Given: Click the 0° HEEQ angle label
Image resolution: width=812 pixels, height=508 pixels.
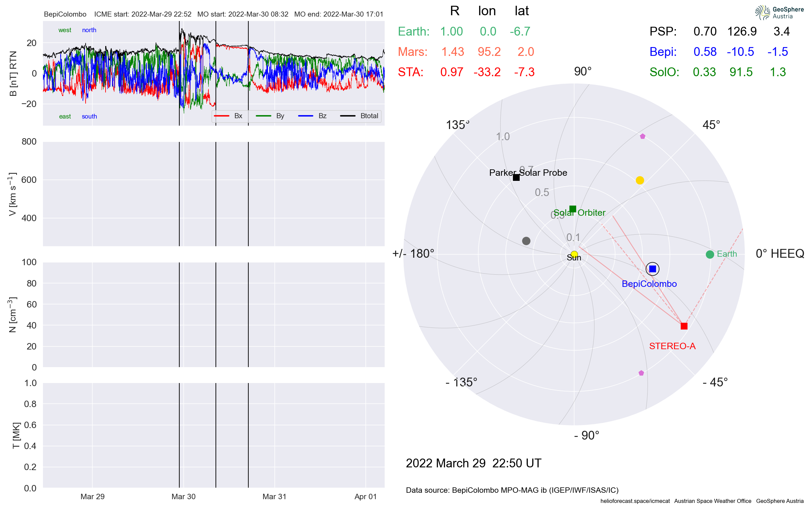Looking at the screenshot, I should [x=780, y=254].
